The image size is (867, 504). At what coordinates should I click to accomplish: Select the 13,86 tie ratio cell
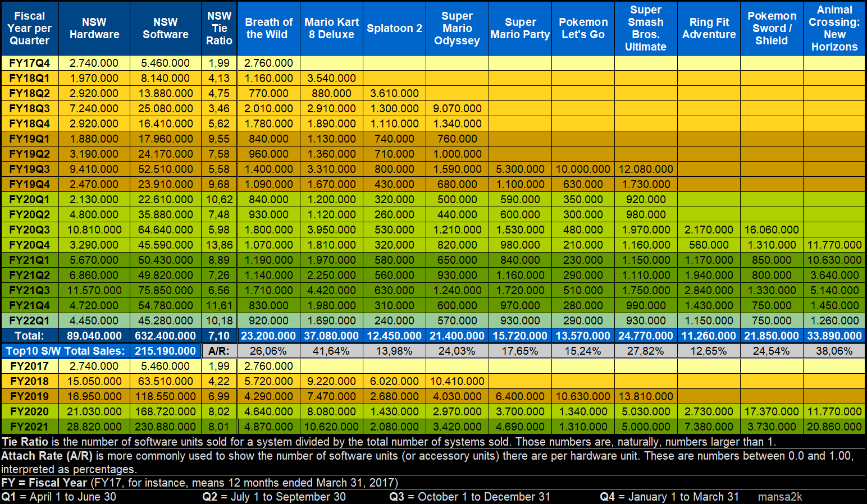(219, 245)
